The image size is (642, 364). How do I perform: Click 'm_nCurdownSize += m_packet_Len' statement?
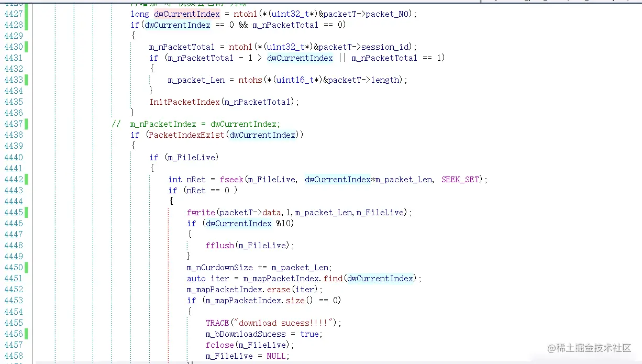point(259,268)
